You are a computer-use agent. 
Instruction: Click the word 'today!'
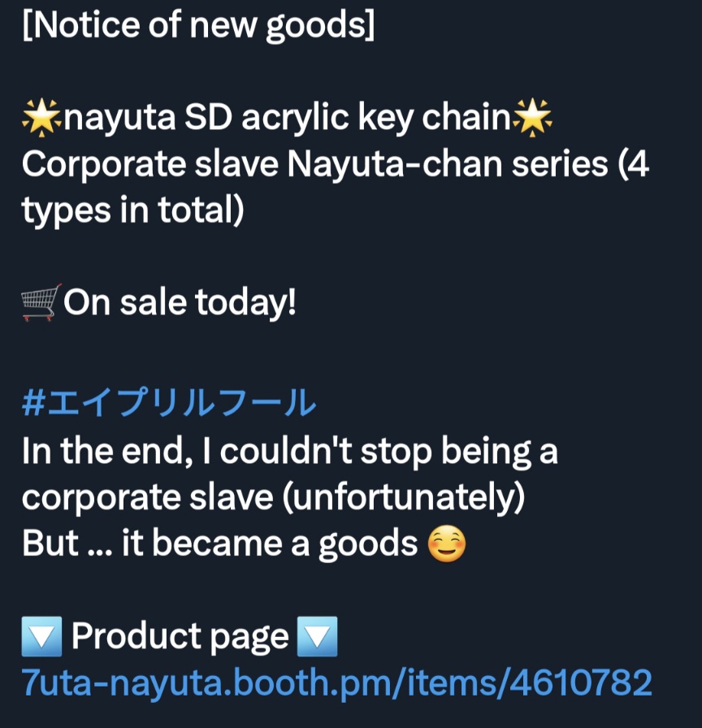coord(245,303)
